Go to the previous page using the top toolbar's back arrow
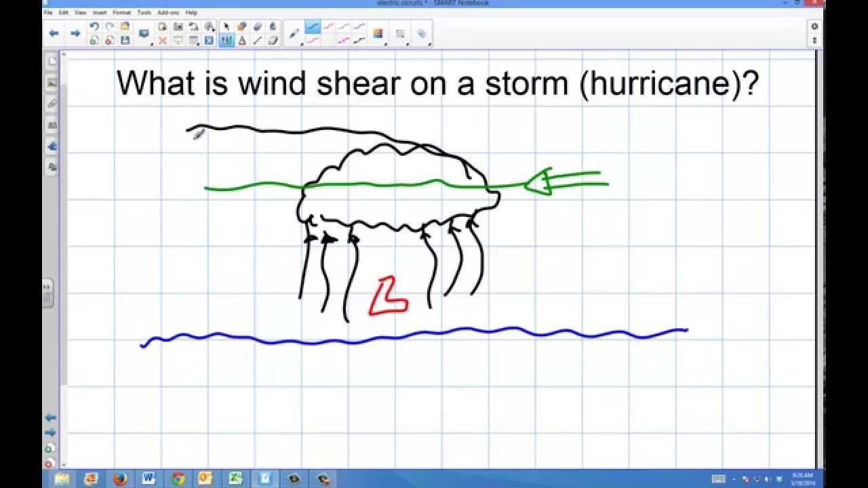This screenshot has width=868, height=488. 54,33
